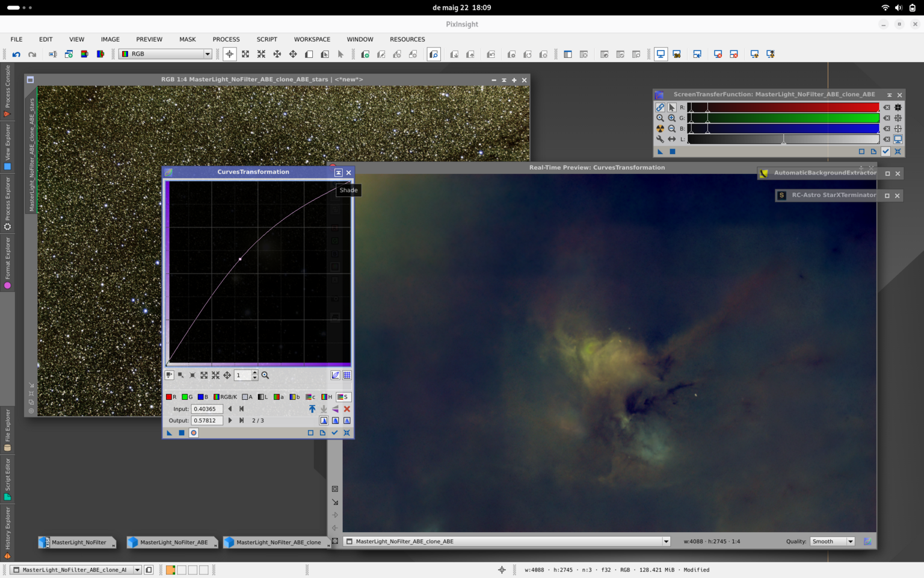Image resolution: width=924 pixels, height=578 pixels.
Task: Click the STF luminance L slider midpoint
Action: tap(783, 140)
